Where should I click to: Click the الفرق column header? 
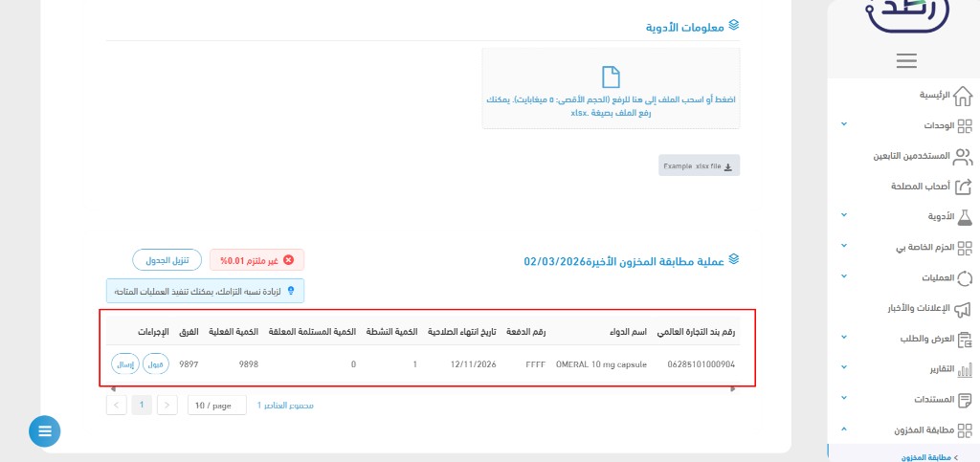pos(189,332)
